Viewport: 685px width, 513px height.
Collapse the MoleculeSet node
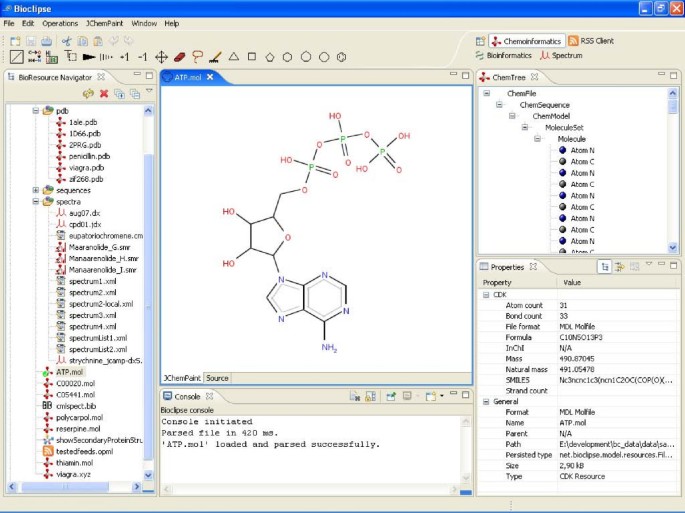[525, 127]
